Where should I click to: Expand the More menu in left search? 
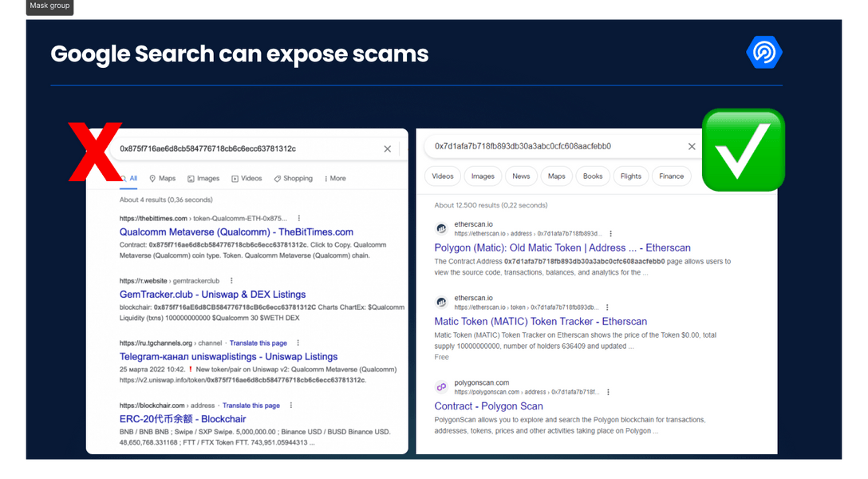(335, 178)
